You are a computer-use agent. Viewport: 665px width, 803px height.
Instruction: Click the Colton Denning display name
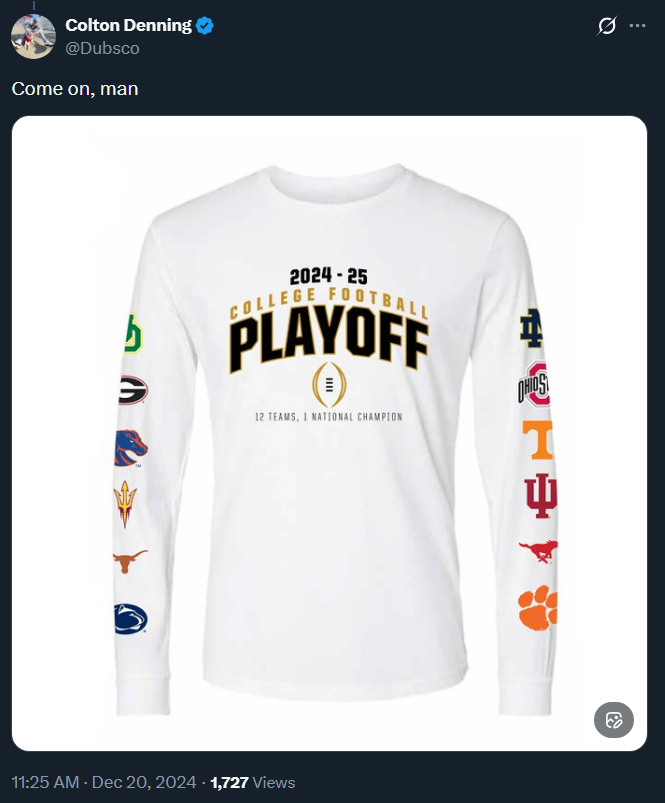pos(128,25)
